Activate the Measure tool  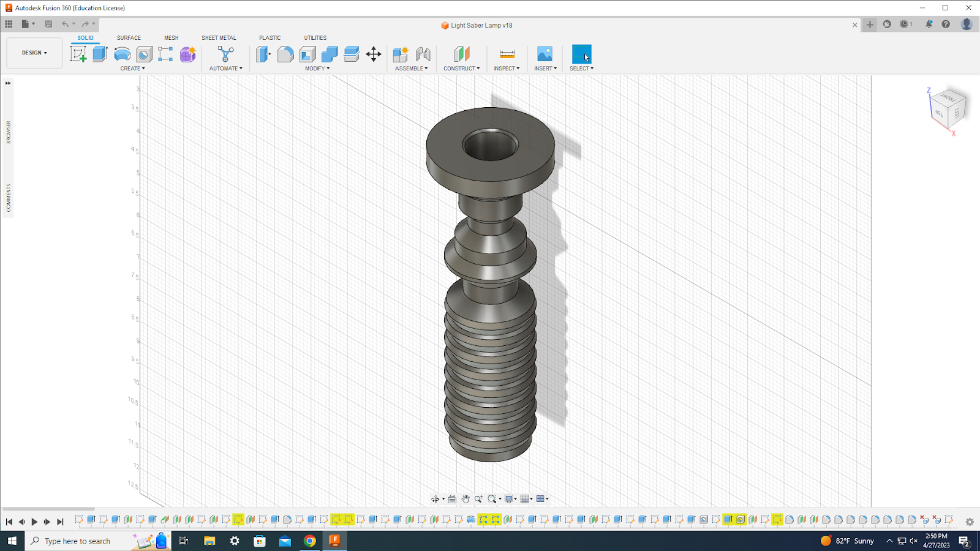507,54
